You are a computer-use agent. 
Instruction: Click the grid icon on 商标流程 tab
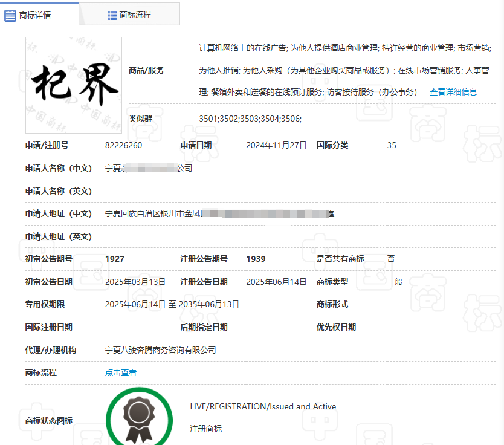[112, 15]
